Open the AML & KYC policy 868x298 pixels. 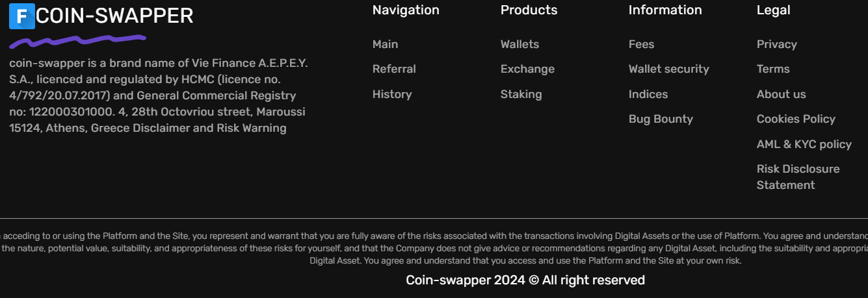coord(804,144)
